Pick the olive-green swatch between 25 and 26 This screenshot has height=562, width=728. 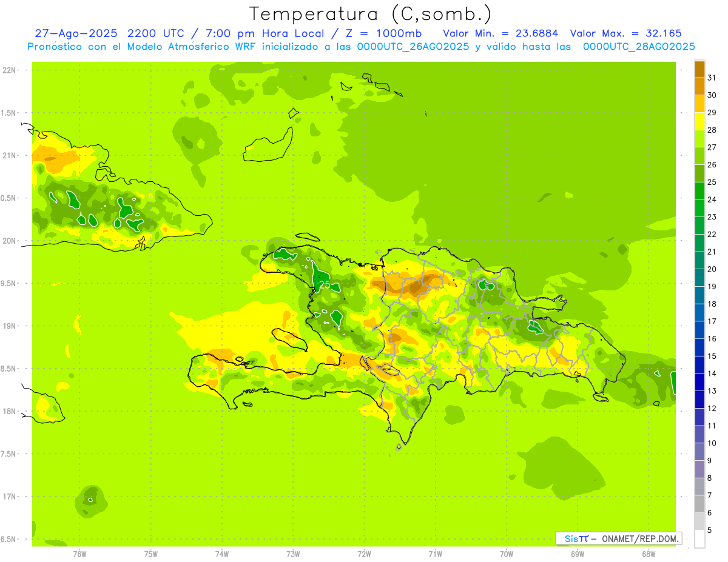[x=700, y=173]
